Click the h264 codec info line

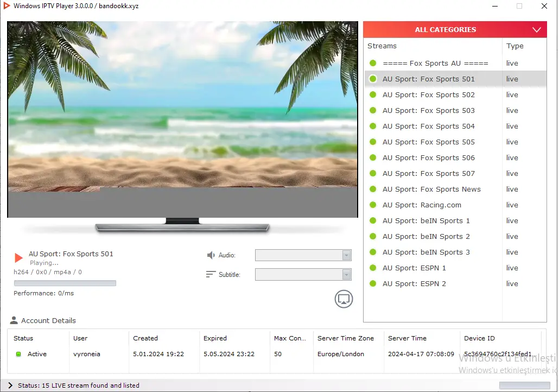click(x=48, y=272)
